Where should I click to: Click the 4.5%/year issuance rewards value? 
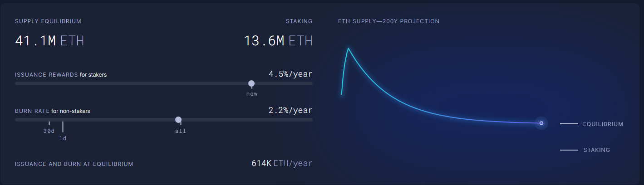290,74
